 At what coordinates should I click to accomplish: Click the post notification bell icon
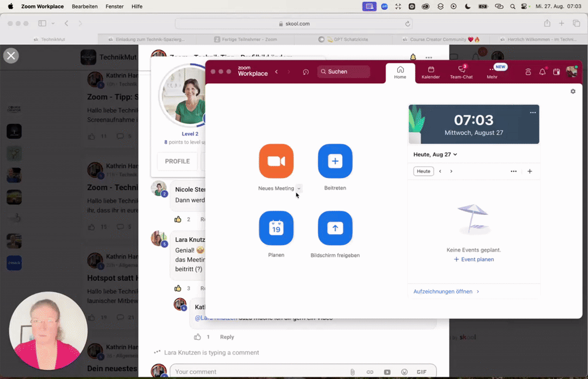coord(413,57)
